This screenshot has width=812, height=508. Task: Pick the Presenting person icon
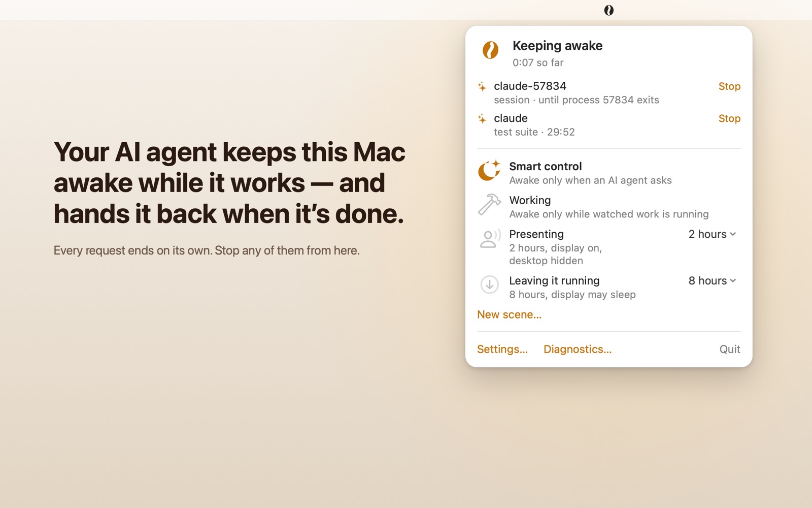click(489, 238)
